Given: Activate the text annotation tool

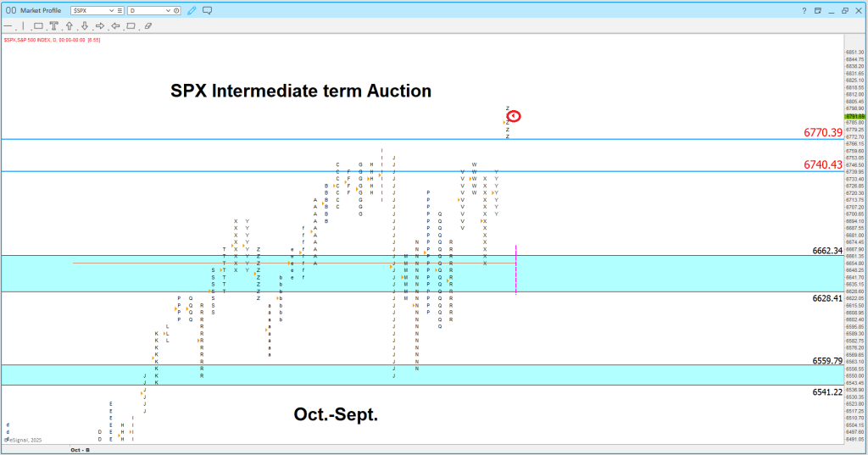Looking at the screenshot, I should click(x=53, y=26).
